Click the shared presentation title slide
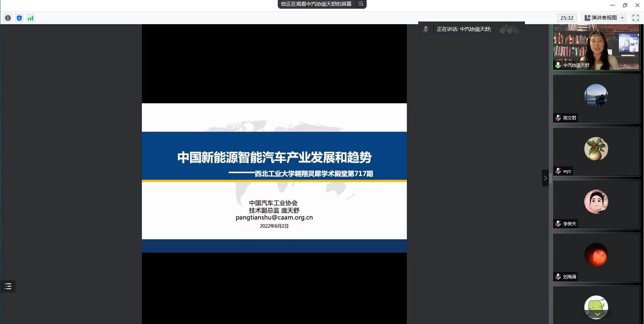The image size is (644, 324). click(274, 171)
